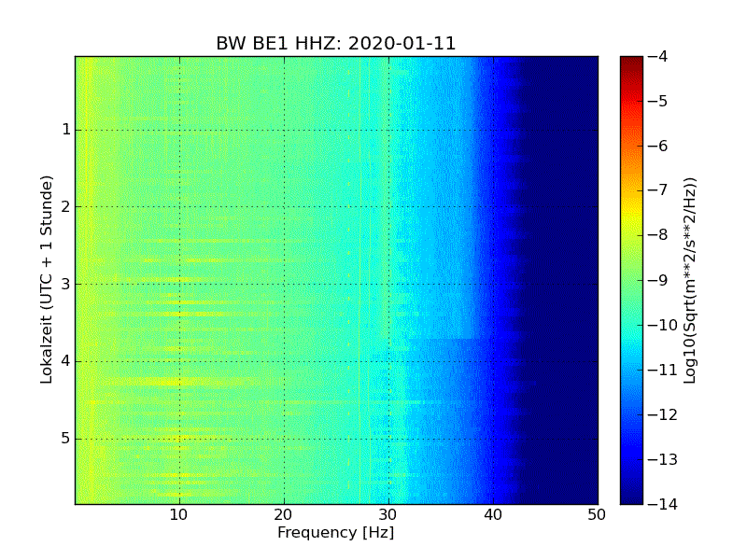Click colorbar tick label −4
Image resolution: width=747 pixels, height=560 pixels.
pyautogui.click(x=658, y=57)
